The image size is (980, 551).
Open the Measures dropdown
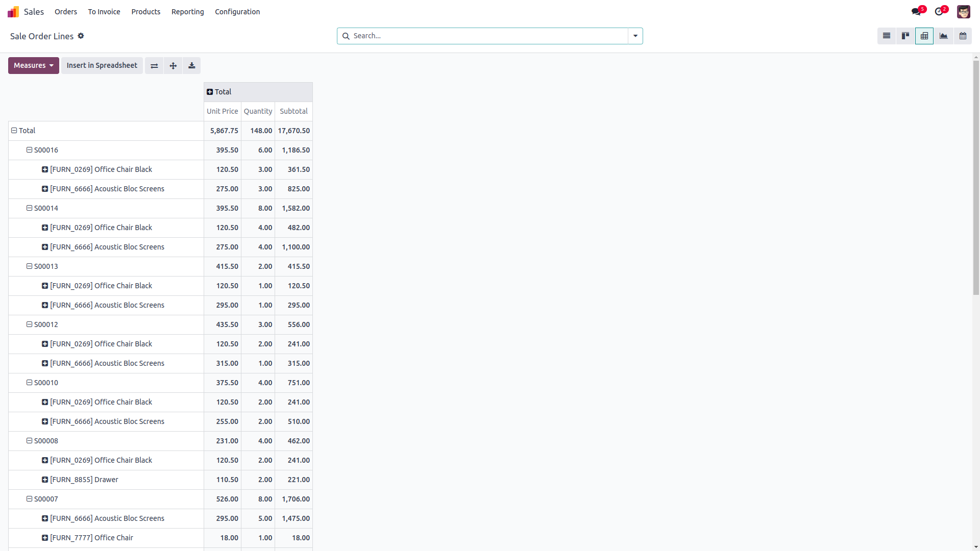(x=34, y=66)
